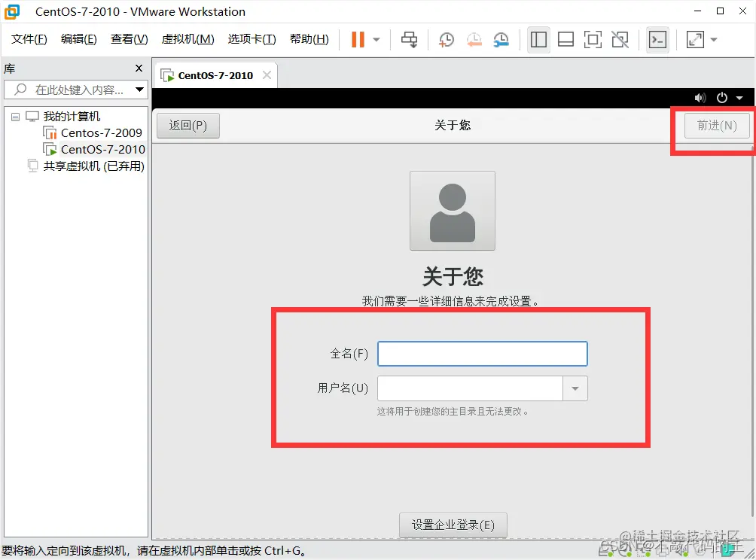Collapse the 我的计算机 tree node
Viewport: 756px width, 560px height.
pyautogui.click(x=15, y=117)
